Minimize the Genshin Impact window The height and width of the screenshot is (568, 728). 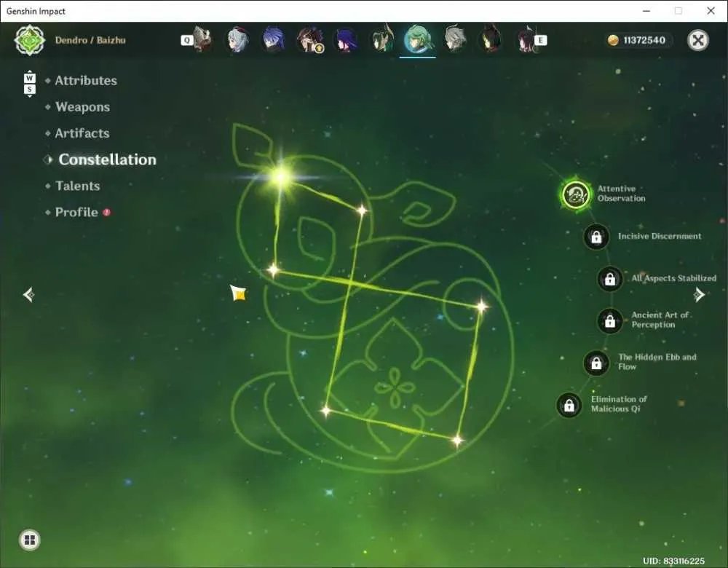click(x=646, y=11)
